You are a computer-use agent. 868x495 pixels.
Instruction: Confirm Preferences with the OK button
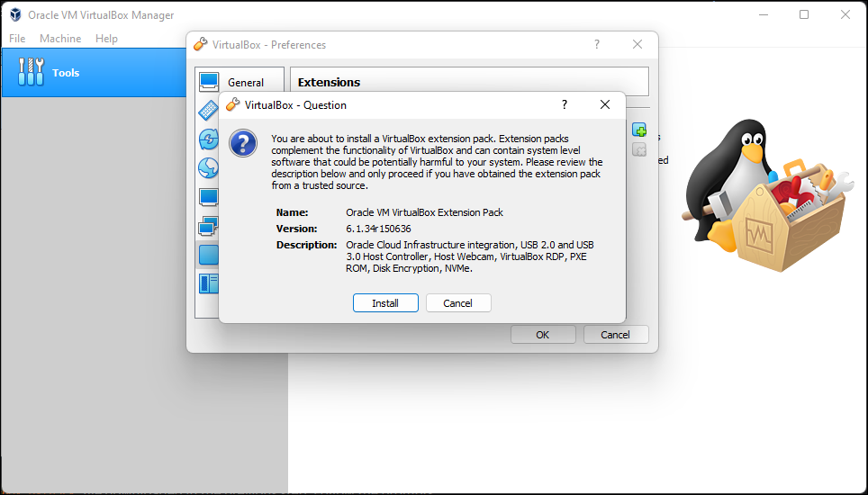tap(543, 335)
